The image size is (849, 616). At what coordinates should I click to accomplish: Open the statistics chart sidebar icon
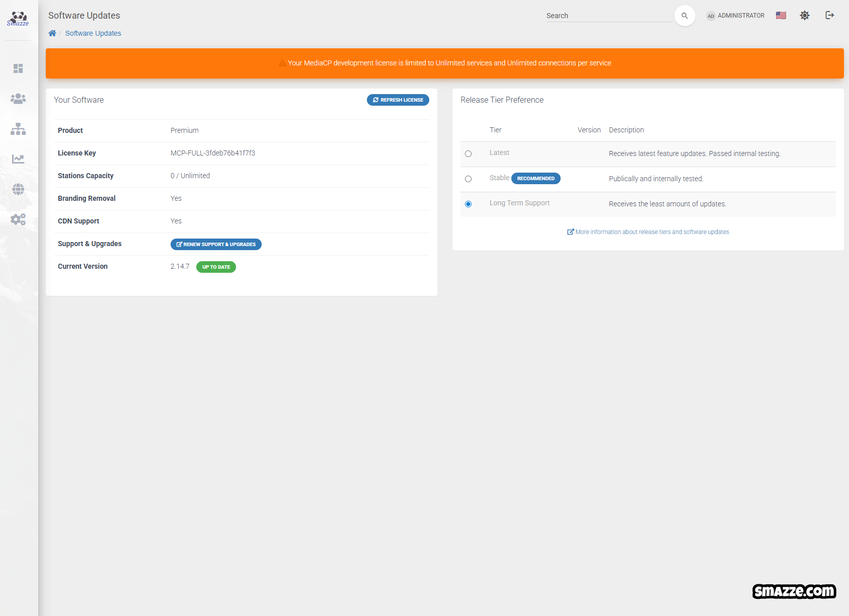tap(18, 159)
